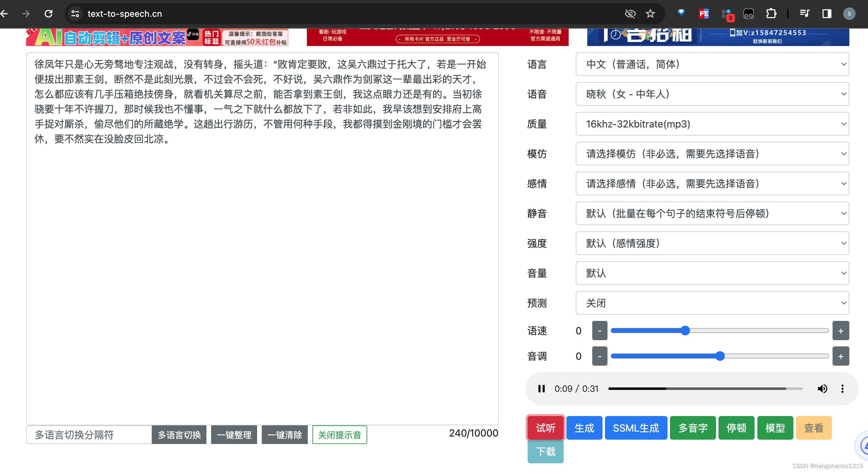Pause the audio playback
This screenshot has width=868, height=472.
(541, 388)
